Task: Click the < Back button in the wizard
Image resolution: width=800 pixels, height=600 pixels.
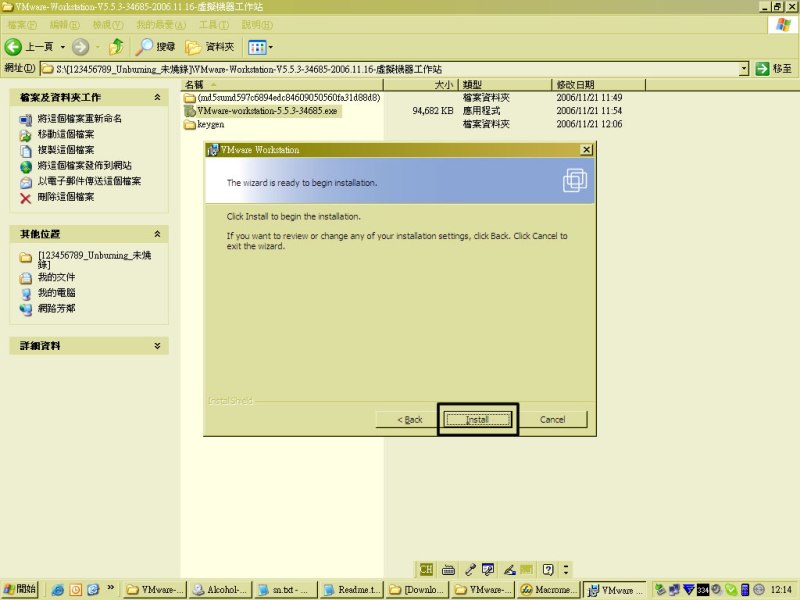Action: tap(410, 419)
